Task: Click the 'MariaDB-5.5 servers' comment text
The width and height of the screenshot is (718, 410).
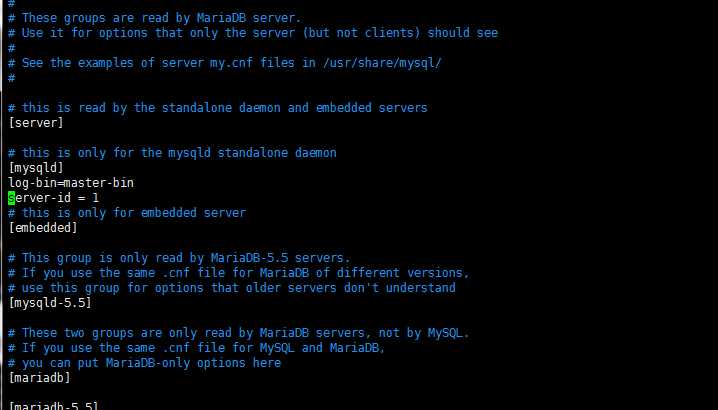Action: 280,257
